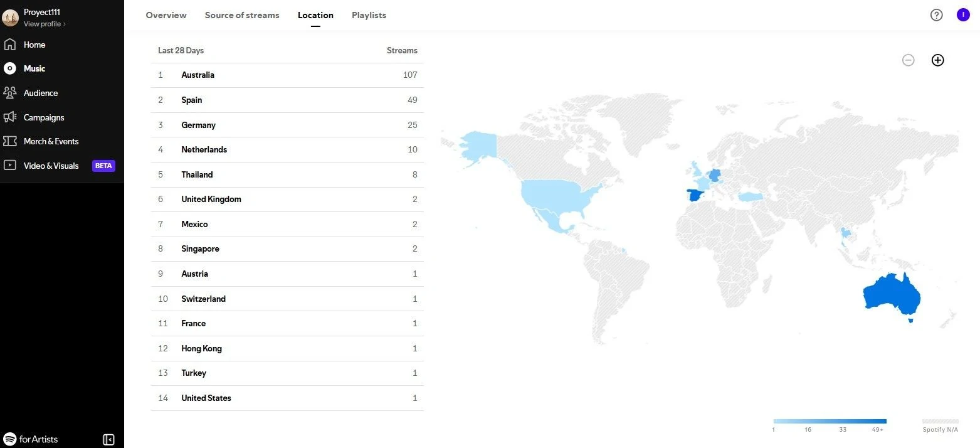
Task: Click the Spotify for Artists logo
Action: click(31, 439)
